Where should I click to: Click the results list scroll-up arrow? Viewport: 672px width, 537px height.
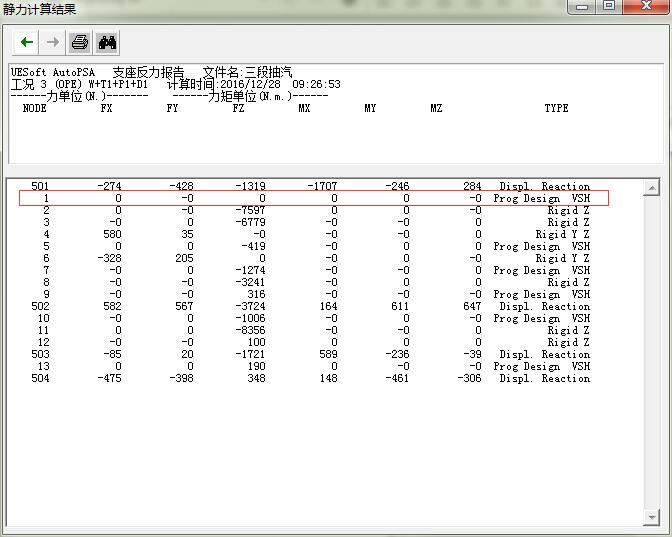651,188
